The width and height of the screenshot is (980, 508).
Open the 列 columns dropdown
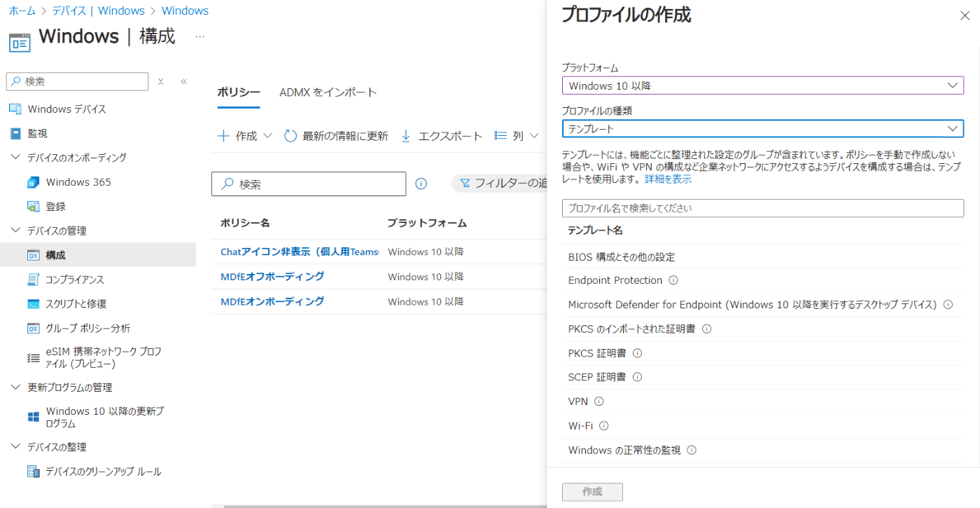click(517, 136)
